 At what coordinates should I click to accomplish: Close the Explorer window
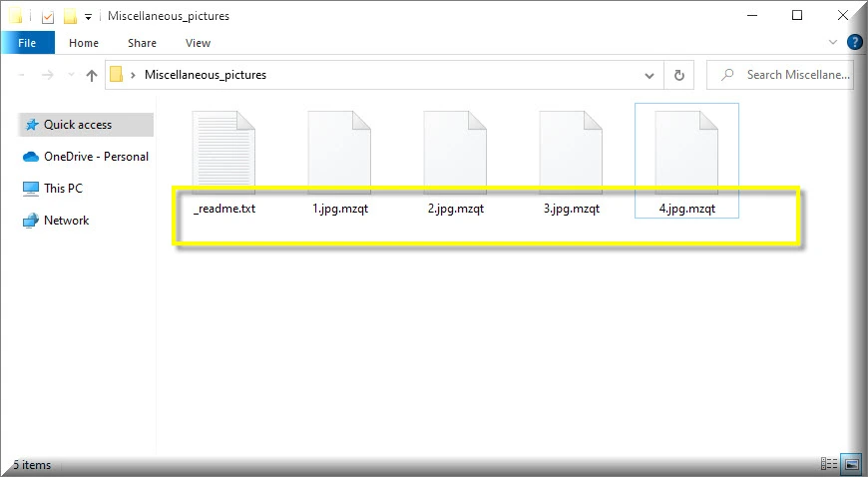(x=842, y=16)
